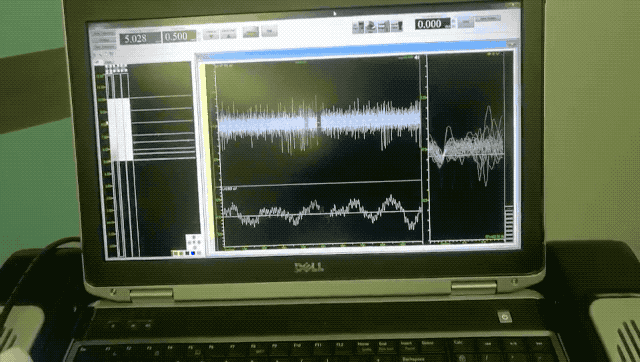Image resolution: width=640 pixels, height=362 pixels.
Task: Click the fourth of the four grouped toolbar icons
Action: (397, 27)
